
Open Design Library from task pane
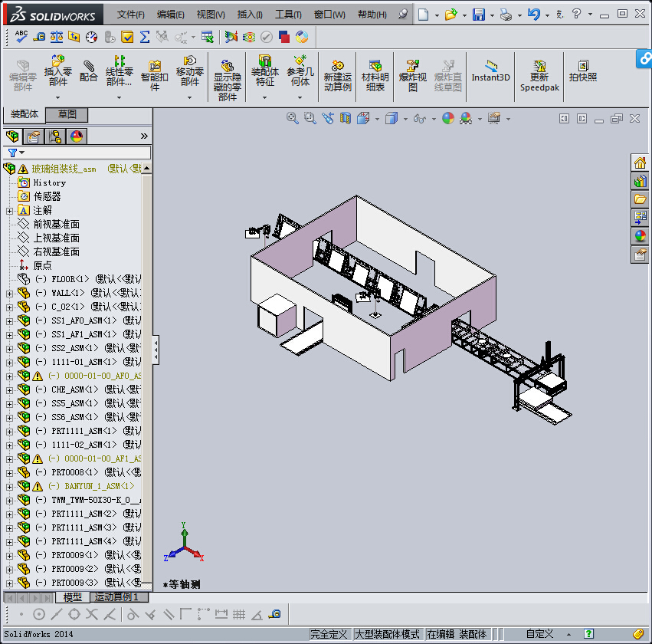tap(640, 181)
